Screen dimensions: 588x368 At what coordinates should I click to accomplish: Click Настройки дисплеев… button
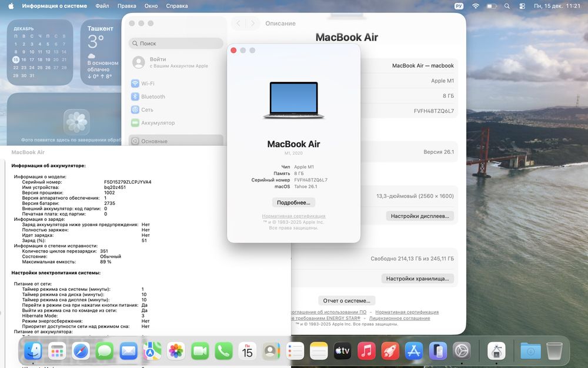(x=420, y=216)
